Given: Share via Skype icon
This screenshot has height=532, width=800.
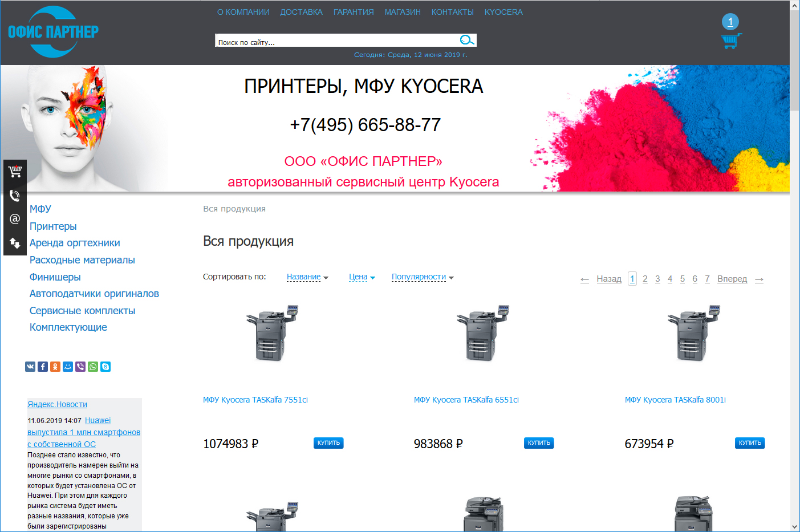Looking at the screenshot, I should click(x=105, y=367).
